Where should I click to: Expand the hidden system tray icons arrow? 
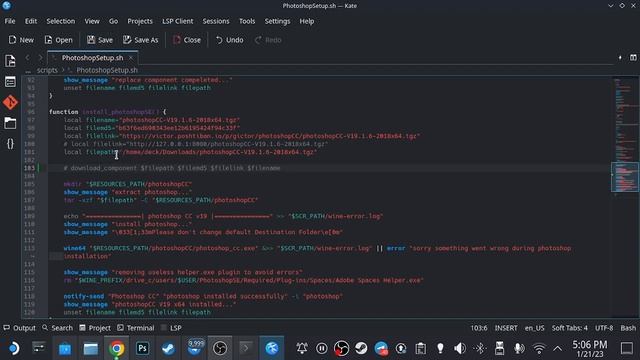click(x=558, y=348)
